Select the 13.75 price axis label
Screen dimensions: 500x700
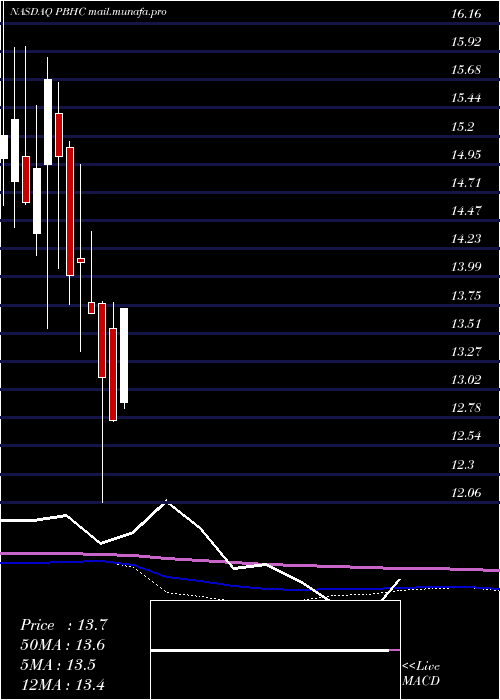466,296
